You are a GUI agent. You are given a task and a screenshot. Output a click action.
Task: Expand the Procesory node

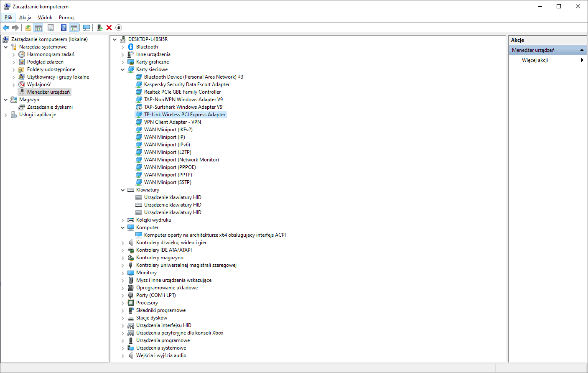point(123,303)
